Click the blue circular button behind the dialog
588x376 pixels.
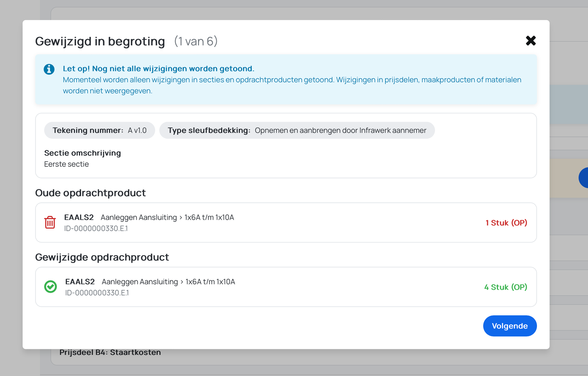pyautogui.click(x=583, y=178)
